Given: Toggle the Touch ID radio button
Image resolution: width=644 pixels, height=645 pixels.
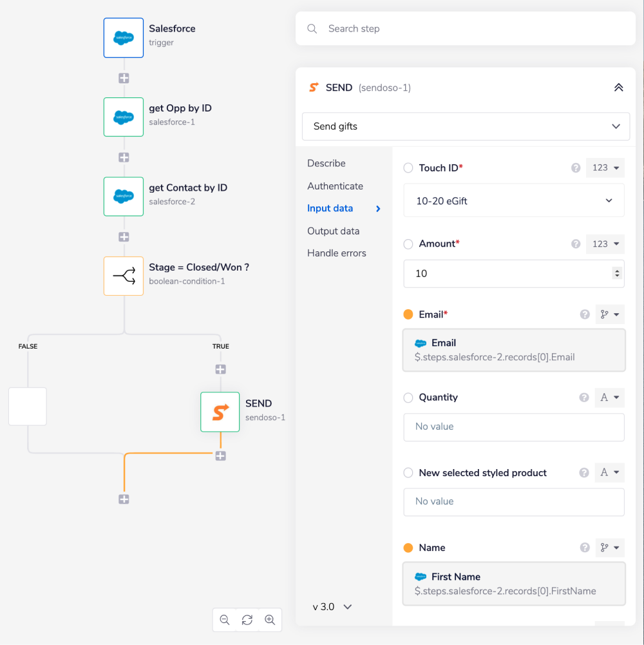Looking at the screenshot, I should click(408, 168).
